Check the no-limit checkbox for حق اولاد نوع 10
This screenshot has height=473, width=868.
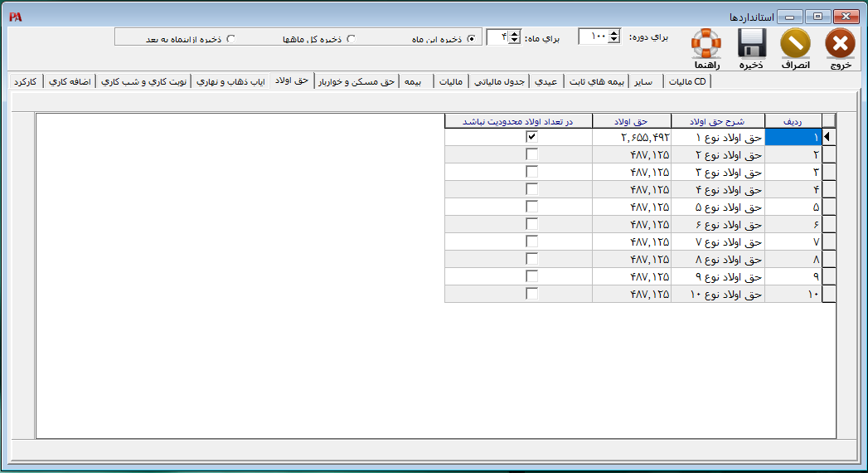coord(531,294)
